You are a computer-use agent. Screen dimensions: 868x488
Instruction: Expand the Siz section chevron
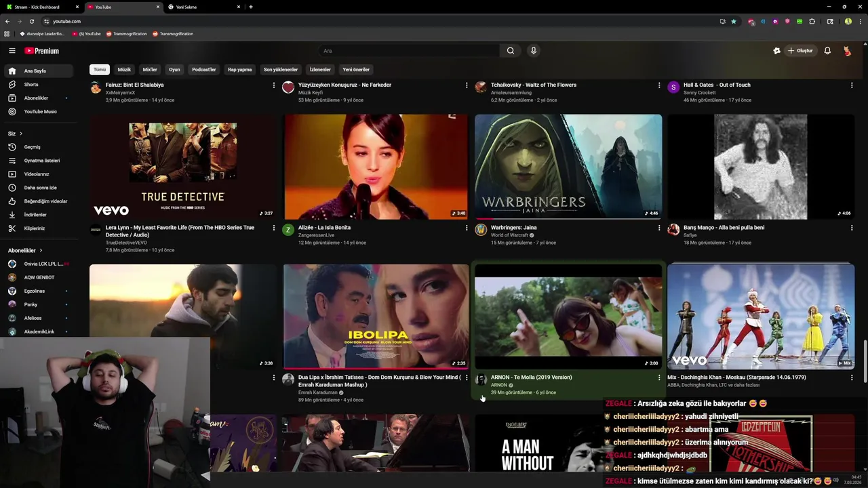point(21,134)
